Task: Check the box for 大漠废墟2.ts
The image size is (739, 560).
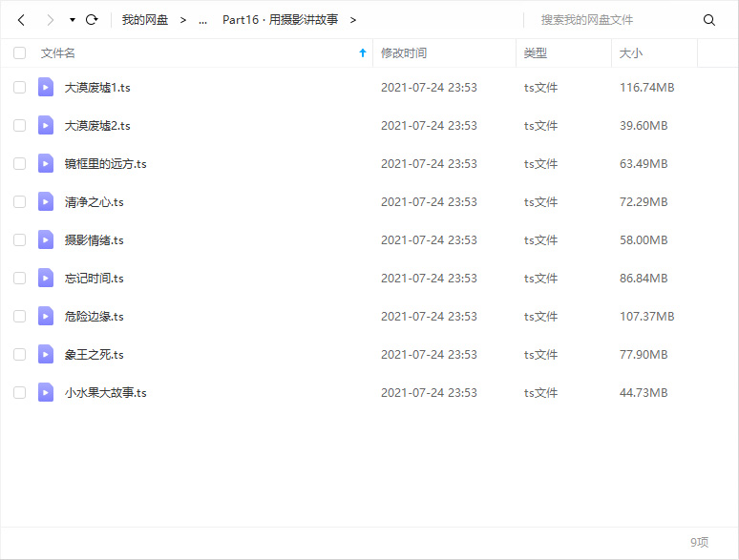Action: click(x=20, y=125)
